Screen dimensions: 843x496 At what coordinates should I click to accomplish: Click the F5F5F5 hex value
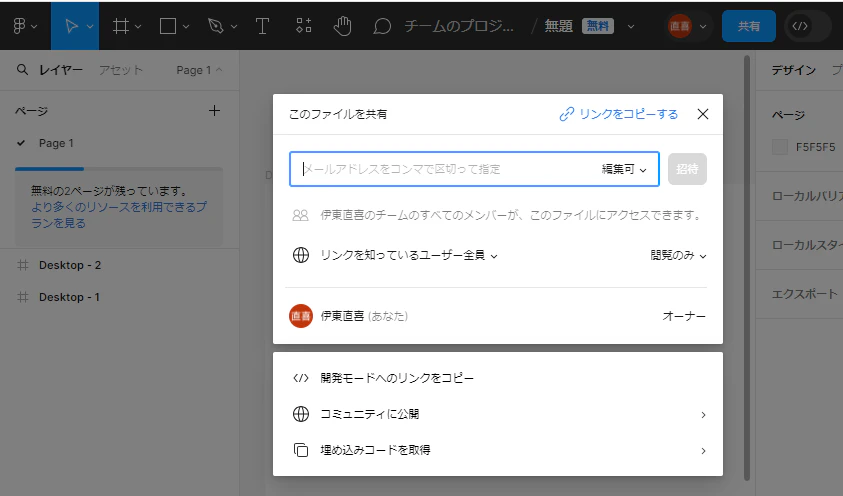click(x=816, y=147)
